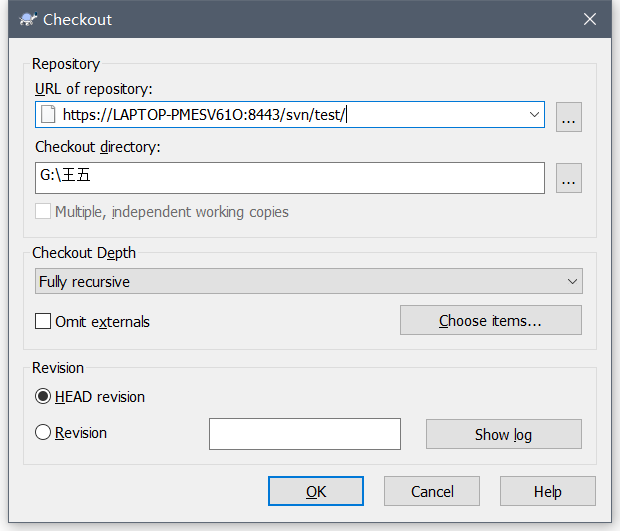Open the Help button

(548, 491)
